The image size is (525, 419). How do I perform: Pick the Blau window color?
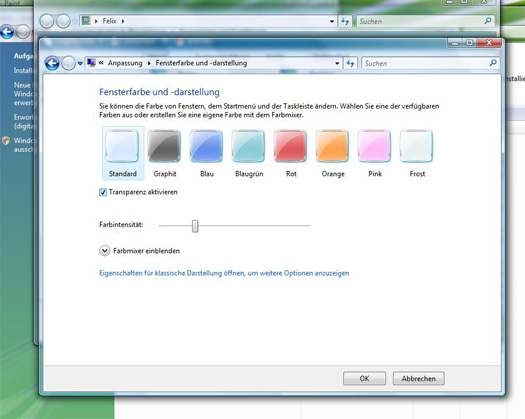point(206,153)
